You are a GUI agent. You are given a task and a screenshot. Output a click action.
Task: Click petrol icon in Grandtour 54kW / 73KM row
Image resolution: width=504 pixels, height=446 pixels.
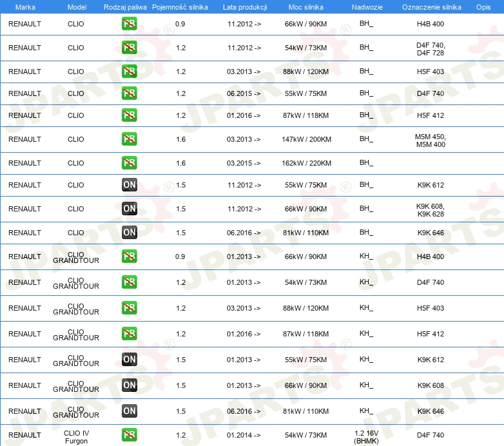click(x=129, y=282)
